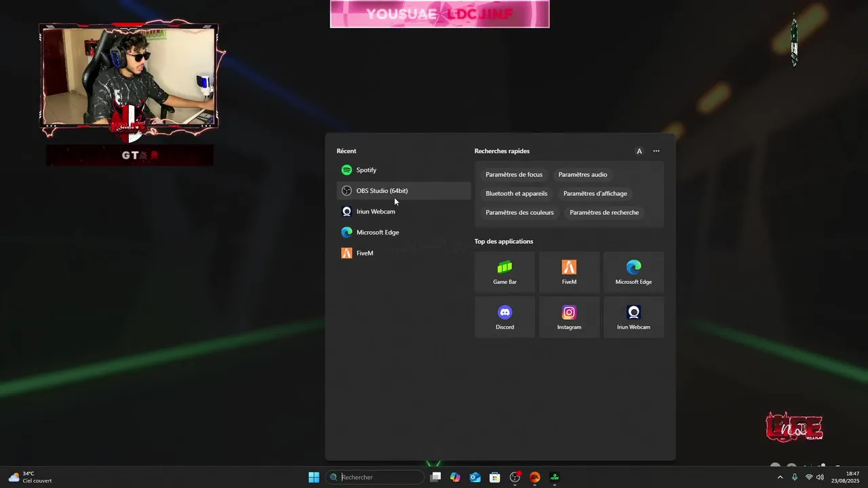Open the Instagram app tile
The width and height of the screenshot is (868, 488).
point(569,317)
